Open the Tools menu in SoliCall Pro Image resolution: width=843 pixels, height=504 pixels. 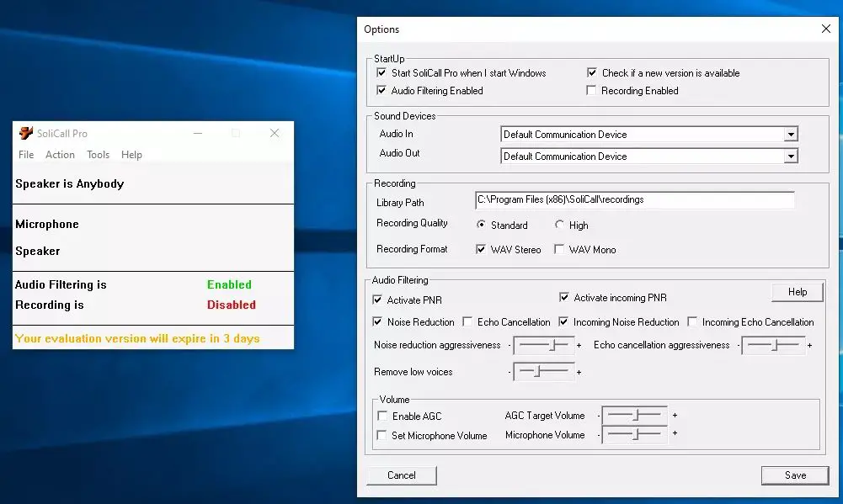pos(99,155)
